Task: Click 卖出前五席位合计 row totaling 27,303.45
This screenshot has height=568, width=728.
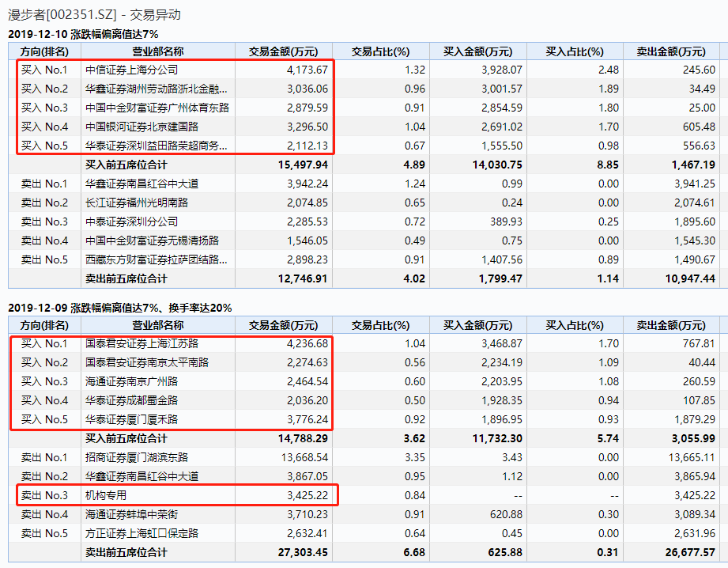Action: (126, 552)
